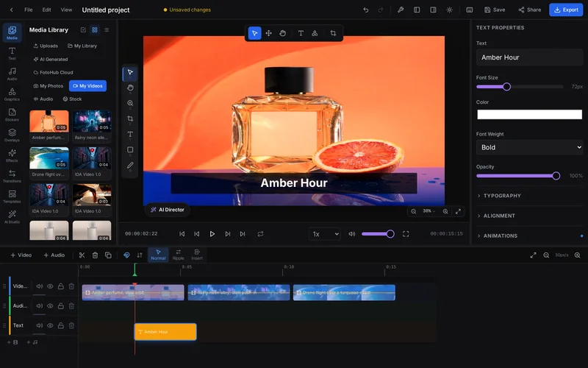Open the AI Director button

click(168, 210)
